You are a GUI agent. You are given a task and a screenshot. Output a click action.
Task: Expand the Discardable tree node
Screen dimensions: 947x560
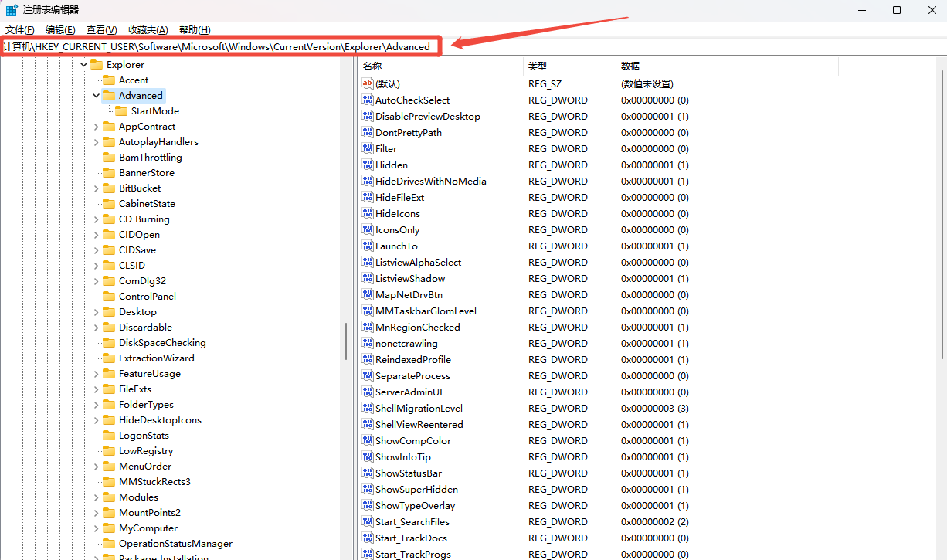[96, 328]
